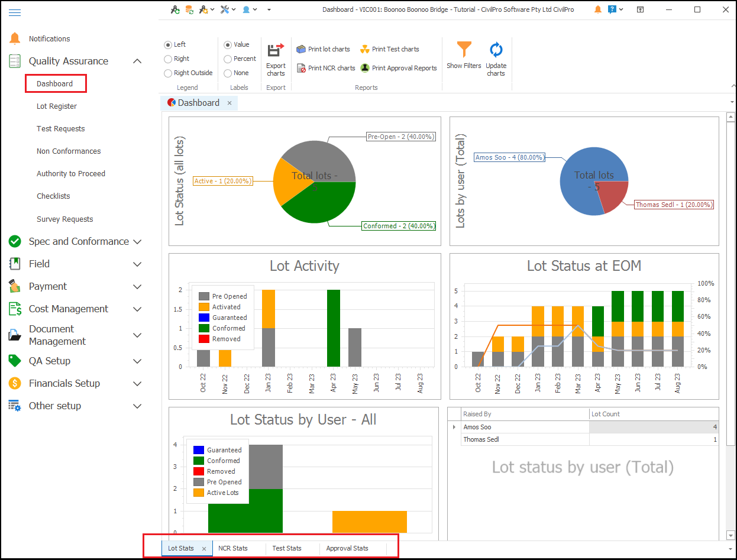Click Print NCR charts icon

pyautogui.click(x=301, y=68)
